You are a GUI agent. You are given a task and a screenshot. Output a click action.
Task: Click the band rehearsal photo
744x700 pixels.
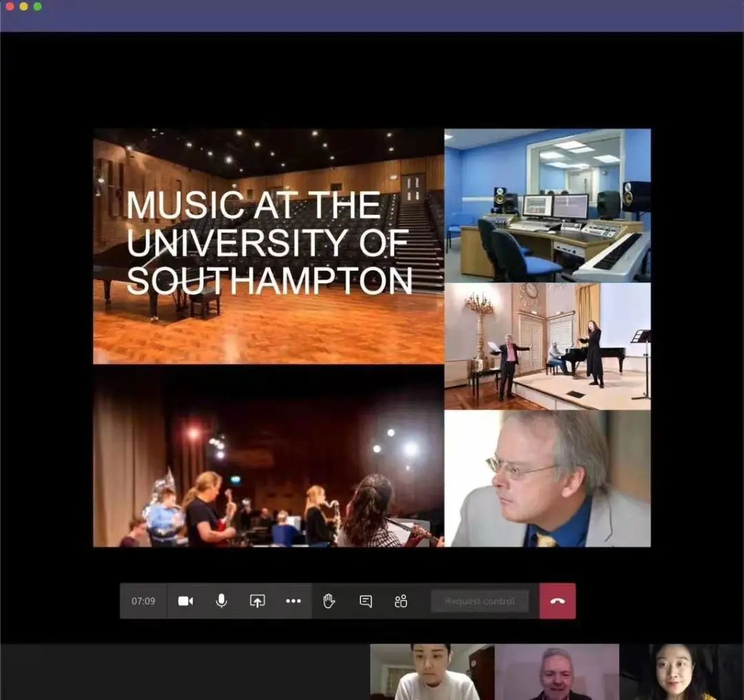click(269, 455)
